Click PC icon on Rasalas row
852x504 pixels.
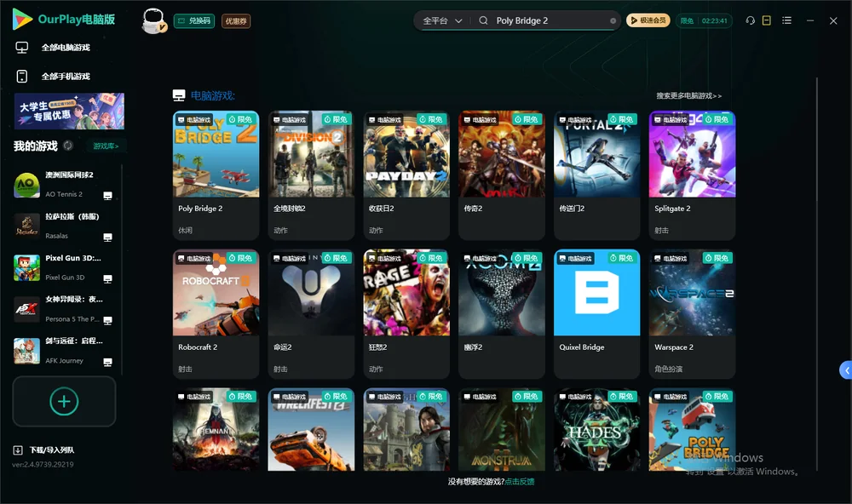107,238
